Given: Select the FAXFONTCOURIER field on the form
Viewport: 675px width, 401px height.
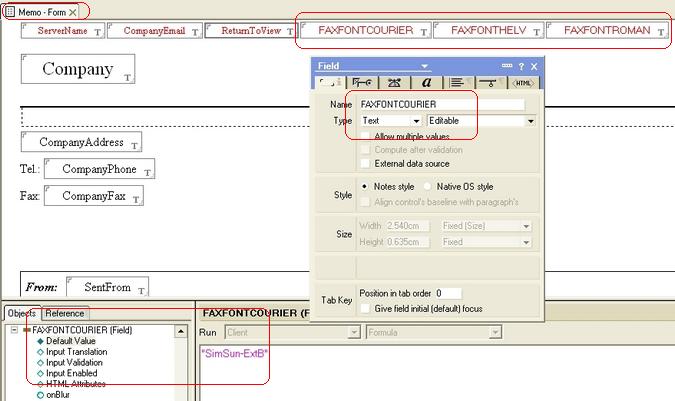Looking at the screenshot, I should point(365,31).
